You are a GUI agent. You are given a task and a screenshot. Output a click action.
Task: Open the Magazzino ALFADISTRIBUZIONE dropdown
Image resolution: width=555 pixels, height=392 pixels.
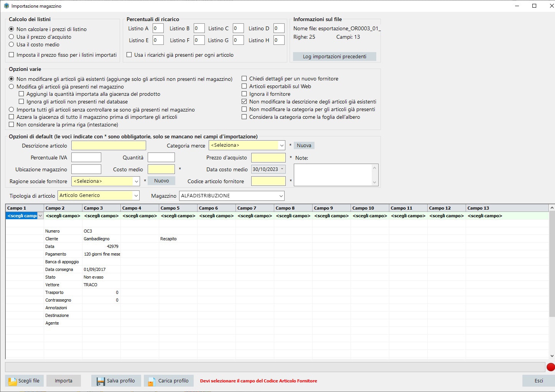pyautogui.click(x=281, y=196)
